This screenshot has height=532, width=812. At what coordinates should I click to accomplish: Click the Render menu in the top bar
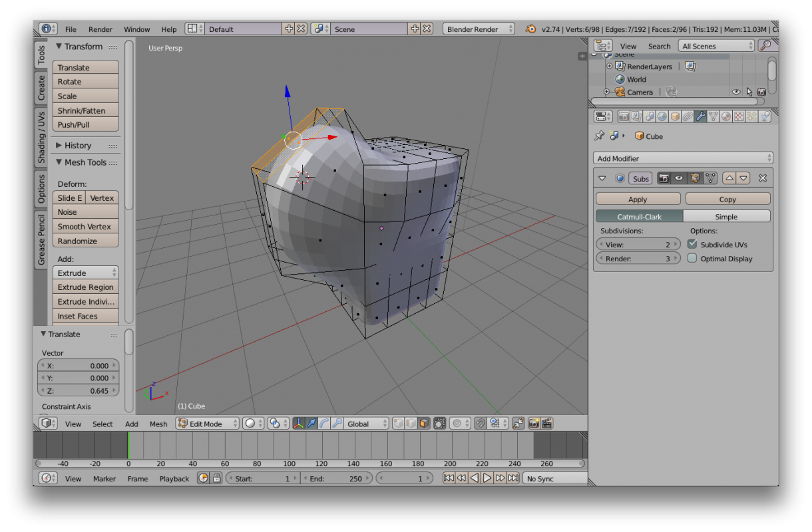click(100, 29)
